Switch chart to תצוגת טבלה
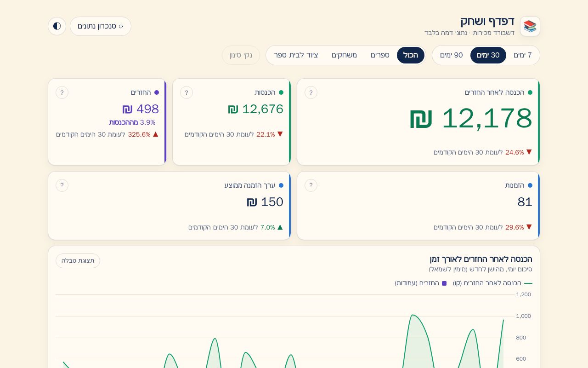The width and height of the screenshot is (588, 368). 78,261
